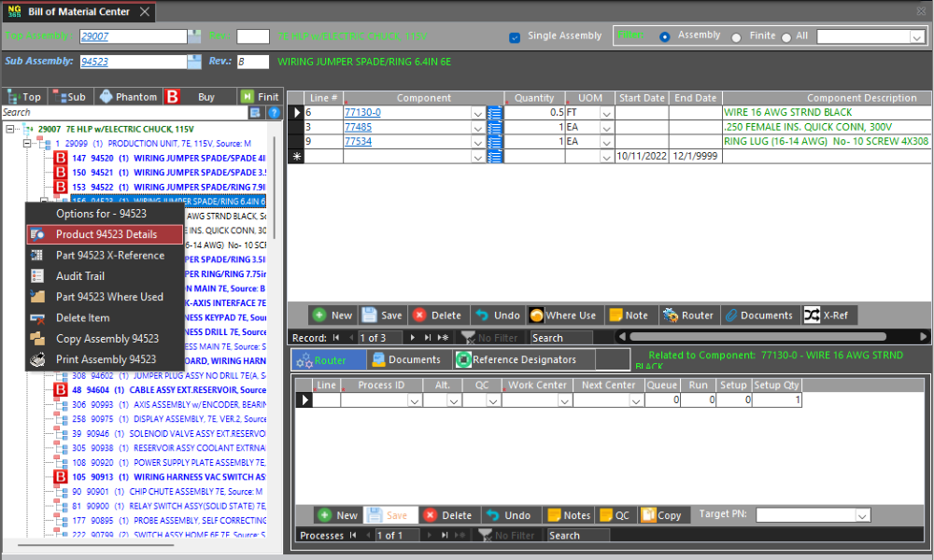Click the Sub Assembly number field

tap(133, 62)
